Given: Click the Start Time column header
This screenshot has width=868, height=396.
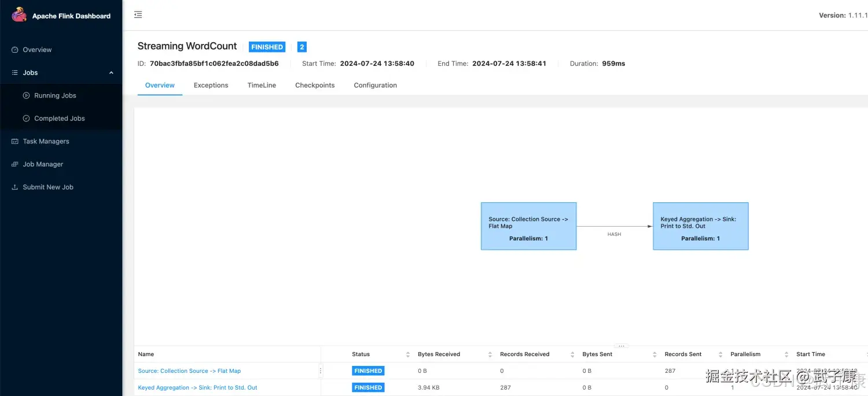Looking at the screenshot, I should pos(811,354).
